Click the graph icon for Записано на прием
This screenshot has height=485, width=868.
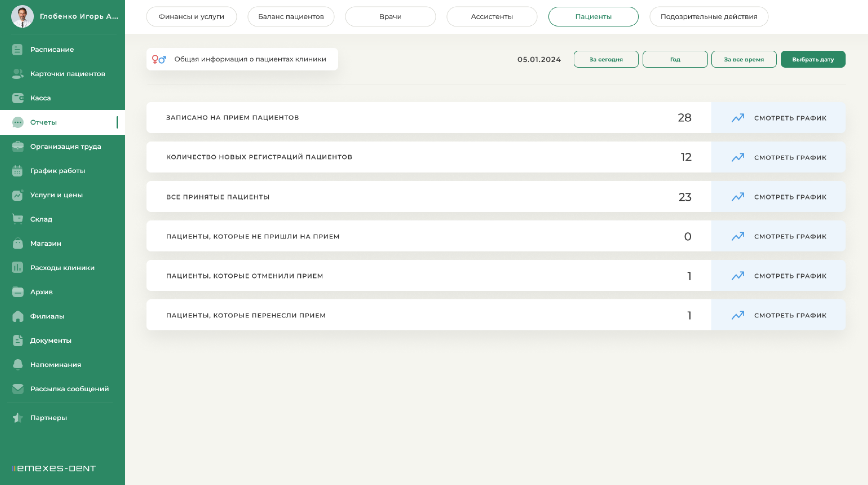tap(737, 118)
